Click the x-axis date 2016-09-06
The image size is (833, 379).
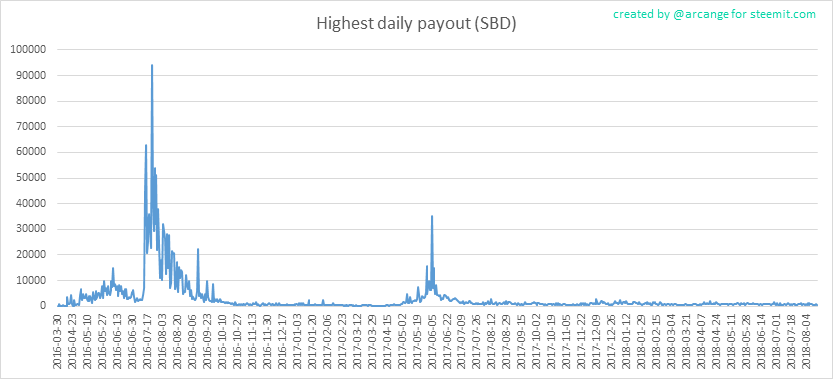(x=191, y=342)
